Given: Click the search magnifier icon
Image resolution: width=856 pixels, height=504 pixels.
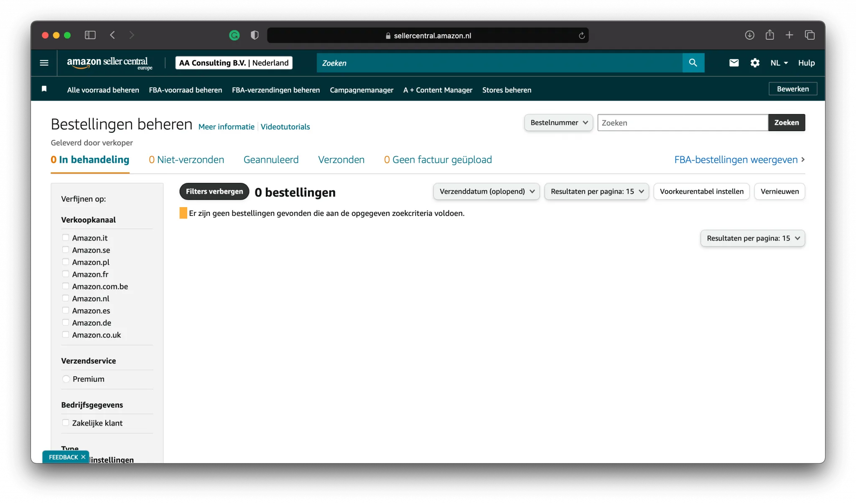Looking at the screenshot, I should point(693,63).
